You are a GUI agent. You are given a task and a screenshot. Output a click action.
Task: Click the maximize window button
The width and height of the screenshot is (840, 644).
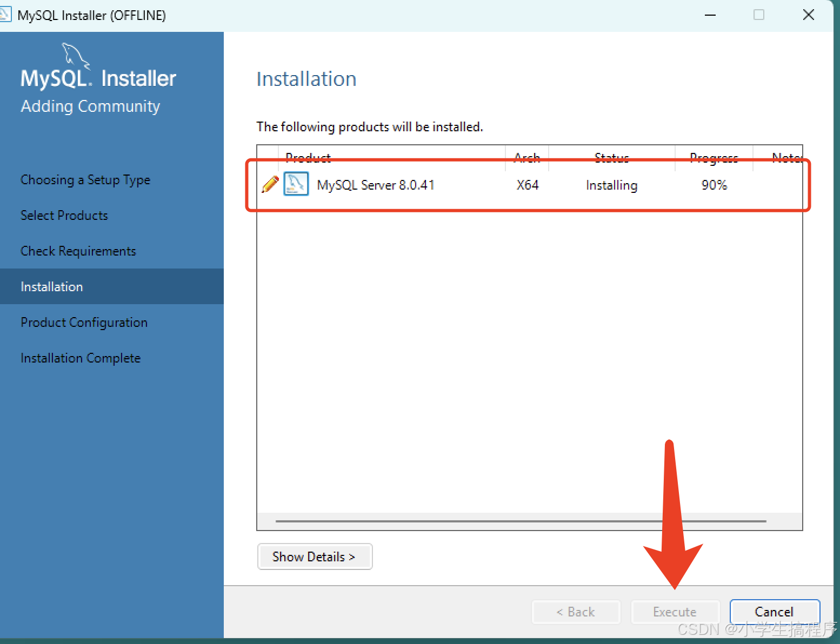759,15
